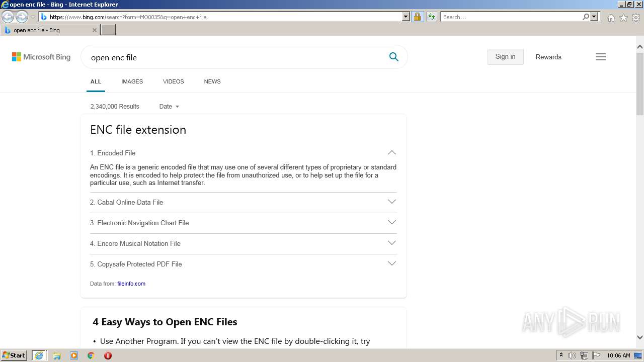Open the recent pages dropdown arrow
Screen dimensions: 644x362
tap(33, 17)
